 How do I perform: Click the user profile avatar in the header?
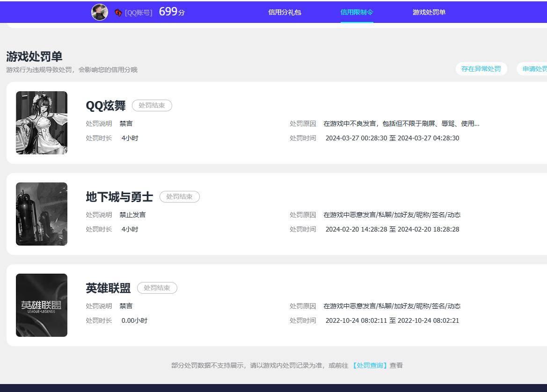99,12
